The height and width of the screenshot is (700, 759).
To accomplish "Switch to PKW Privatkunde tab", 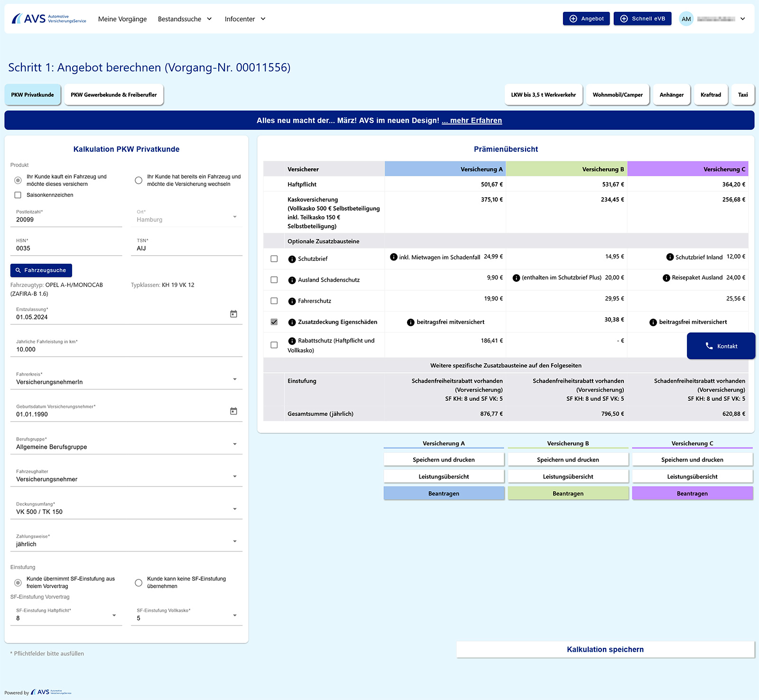I will pyautogui.click(x=33, y=95).
